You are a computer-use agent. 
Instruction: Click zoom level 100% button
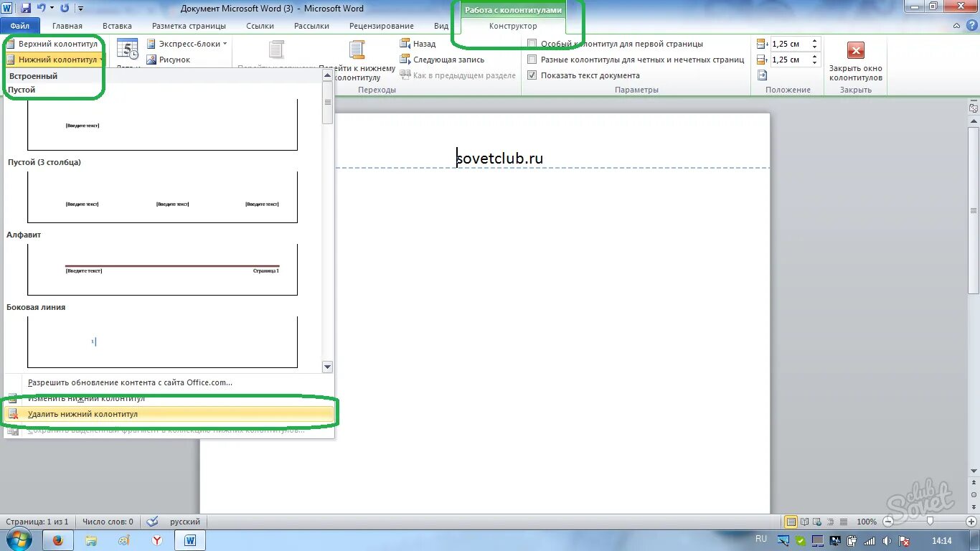point(866,522)
